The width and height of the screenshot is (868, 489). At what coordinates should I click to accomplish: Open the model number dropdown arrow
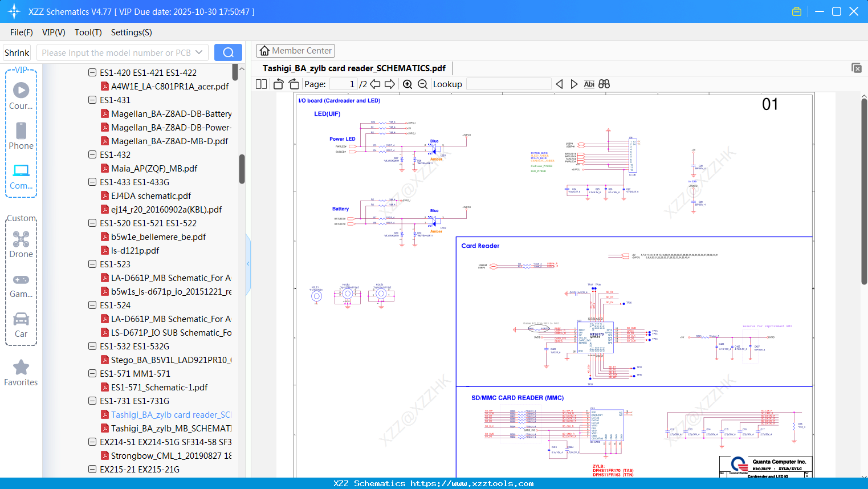point(199,52)
